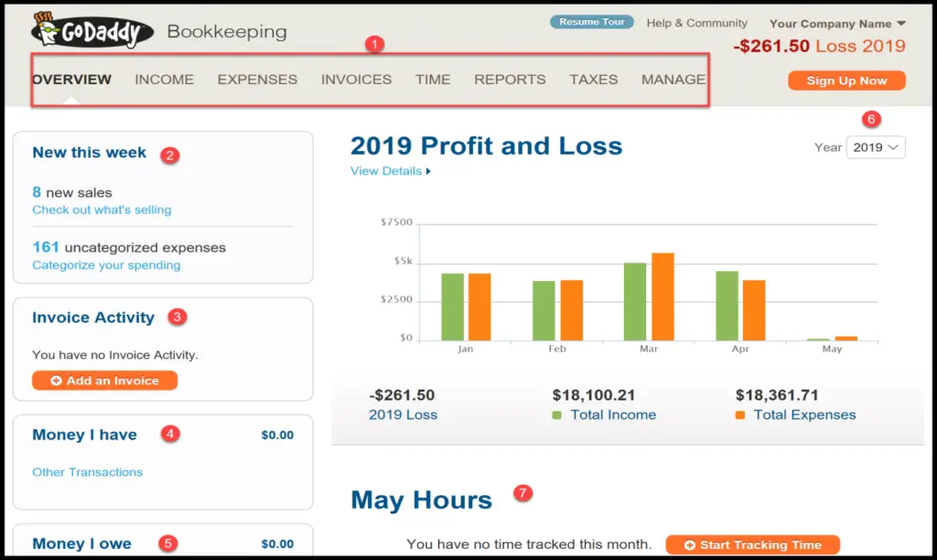Click the 2019 Loss link

403,415
